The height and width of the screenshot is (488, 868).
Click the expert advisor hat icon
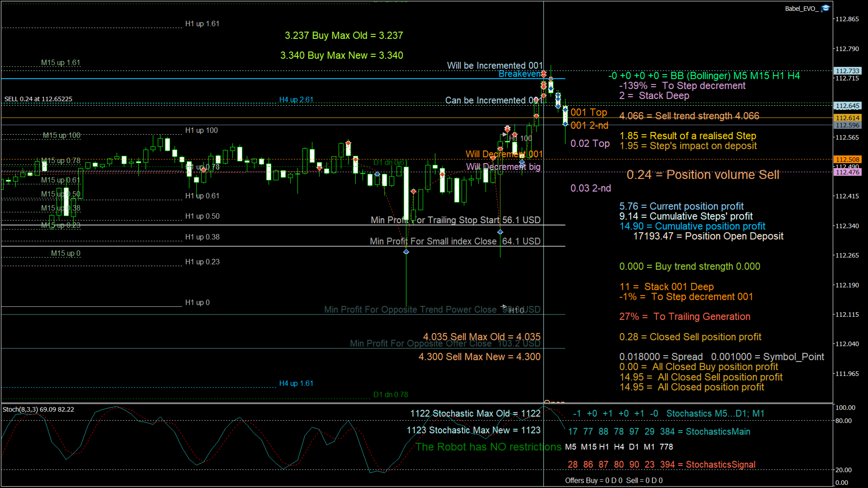[x=826, y=9]
